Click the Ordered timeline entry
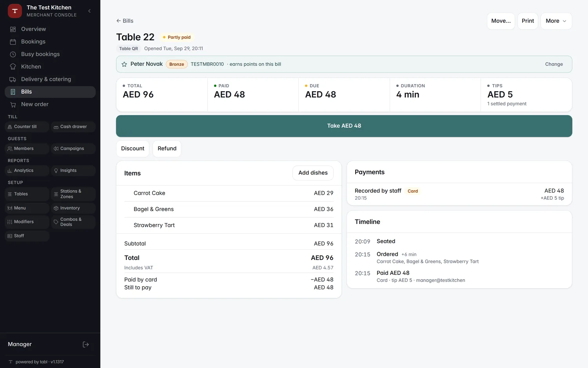This screenshot has width=588, height=368. [x=459, y=258]
